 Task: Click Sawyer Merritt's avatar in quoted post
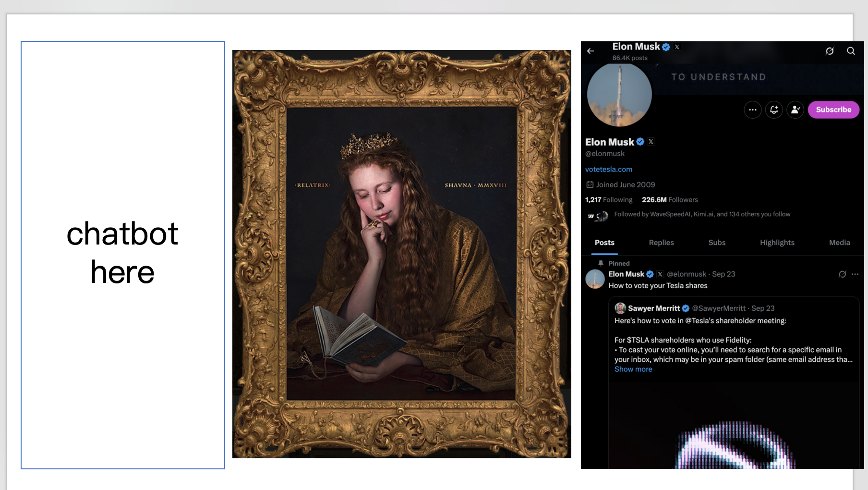tap(620, 308)
